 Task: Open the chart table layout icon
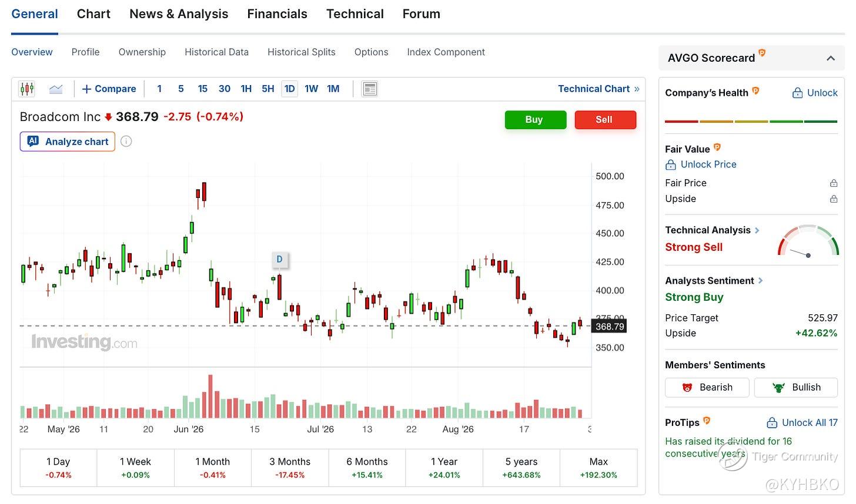[x=370, y=89]
